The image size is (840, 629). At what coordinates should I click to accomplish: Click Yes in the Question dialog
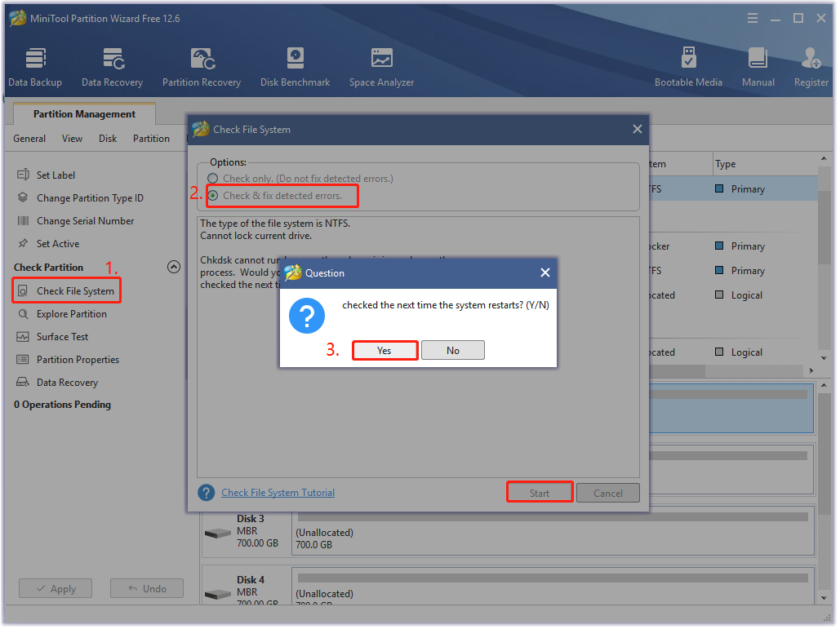(x=384, y=351)
